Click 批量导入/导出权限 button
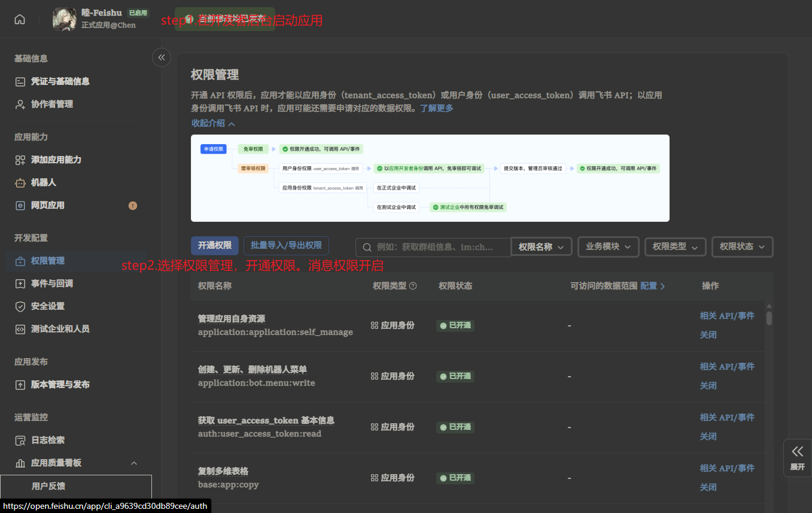812x513 pixels. (286, 246)
